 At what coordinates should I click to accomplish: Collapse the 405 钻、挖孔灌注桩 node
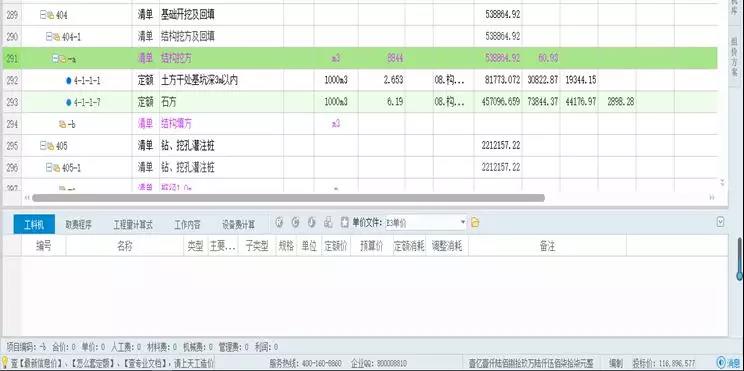[x=43, y=146]
